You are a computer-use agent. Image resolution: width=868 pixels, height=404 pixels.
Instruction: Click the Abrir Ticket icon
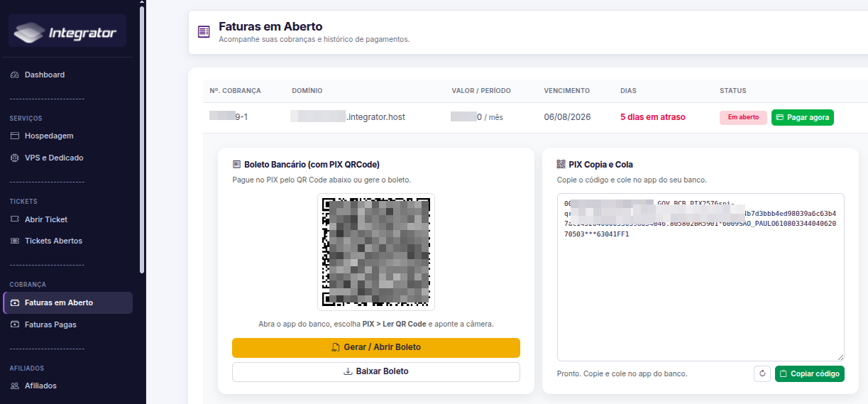(15, 219)
